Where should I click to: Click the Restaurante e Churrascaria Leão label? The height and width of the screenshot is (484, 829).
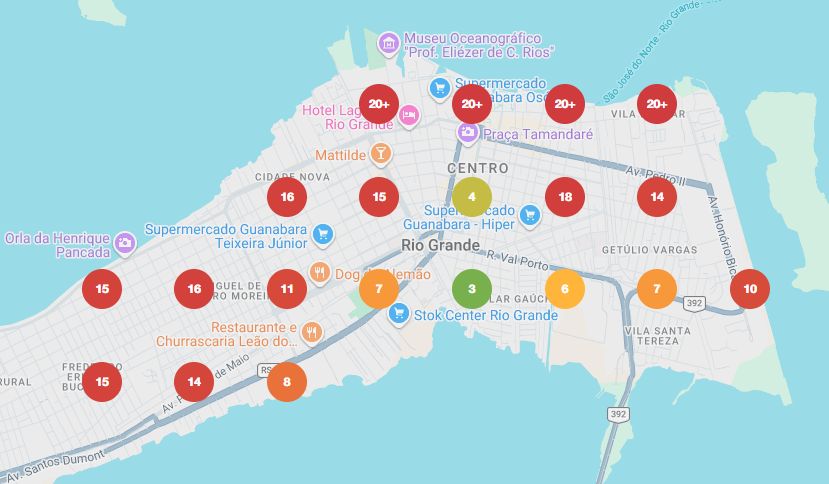[x=227, y=334]
